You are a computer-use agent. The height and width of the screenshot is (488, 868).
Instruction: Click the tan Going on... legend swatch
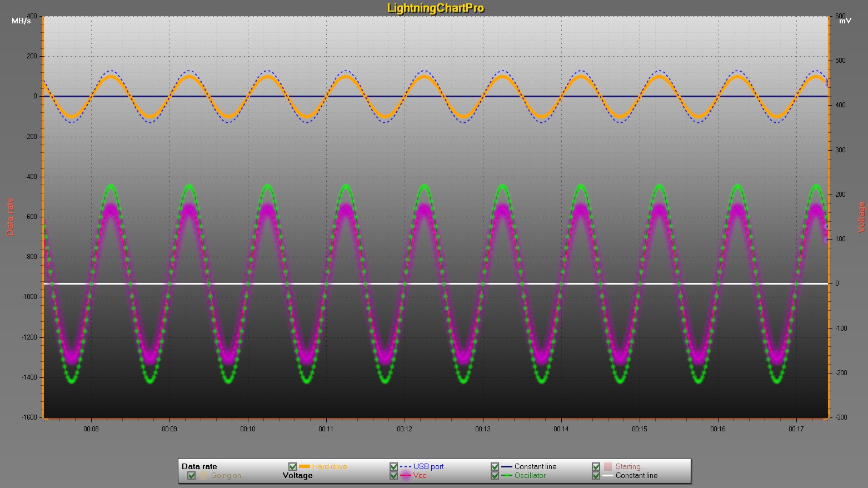pyautogui.click(x=203, y=475)
